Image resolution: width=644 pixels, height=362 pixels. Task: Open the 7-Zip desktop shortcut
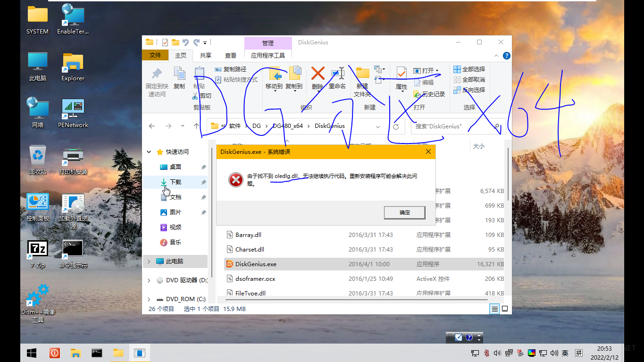[x=38, y=254]
